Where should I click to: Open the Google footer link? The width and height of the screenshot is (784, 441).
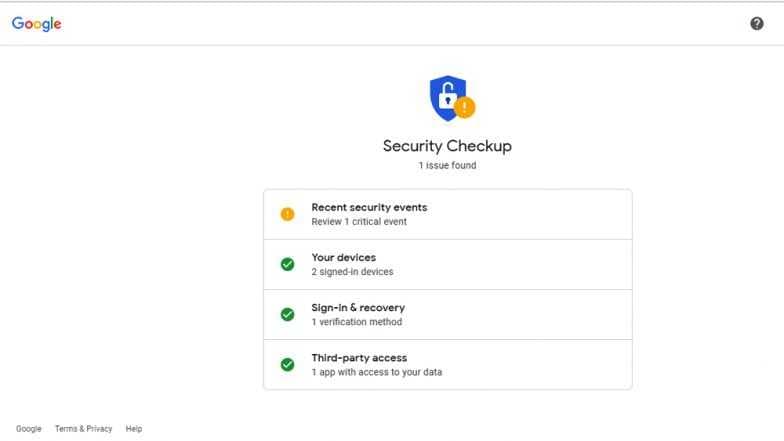pyautogui.click(x=28, y=428)
